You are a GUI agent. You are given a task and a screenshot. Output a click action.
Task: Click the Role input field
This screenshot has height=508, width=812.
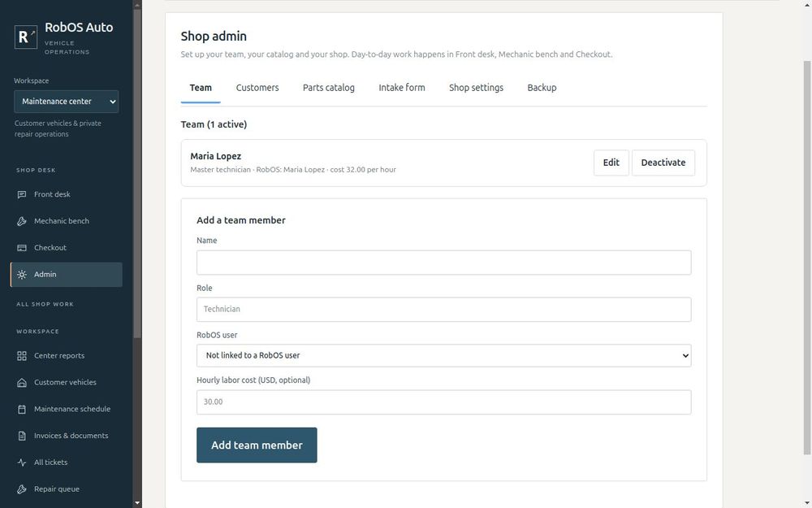tap(444, 310)
